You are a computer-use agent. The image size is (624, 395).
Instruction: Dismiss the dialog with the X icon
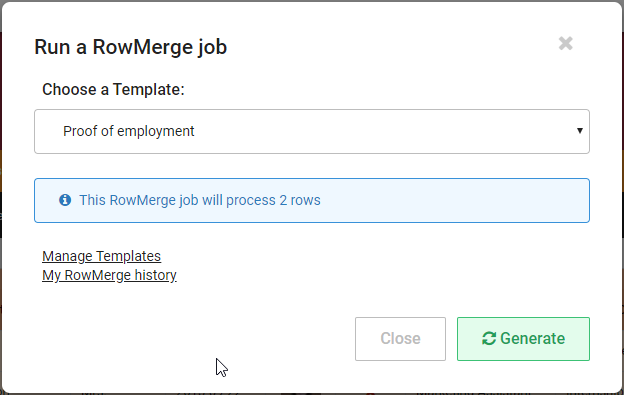click(x=565, y=43)
